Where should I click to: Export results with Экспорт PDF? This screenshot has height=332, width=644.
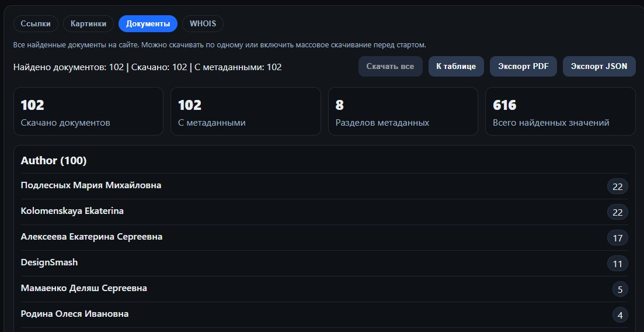tap(523, 66)
